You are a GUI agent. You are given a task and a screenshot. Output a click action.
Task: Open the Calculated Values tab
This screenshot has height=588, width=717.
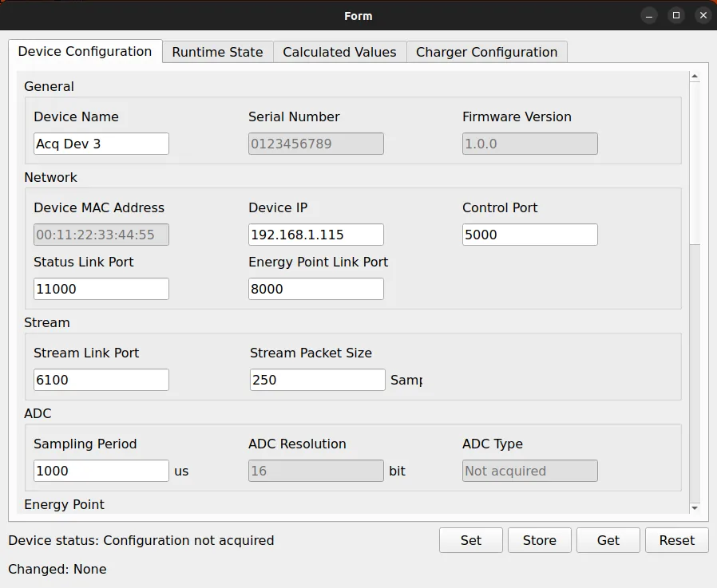(339, 52)
